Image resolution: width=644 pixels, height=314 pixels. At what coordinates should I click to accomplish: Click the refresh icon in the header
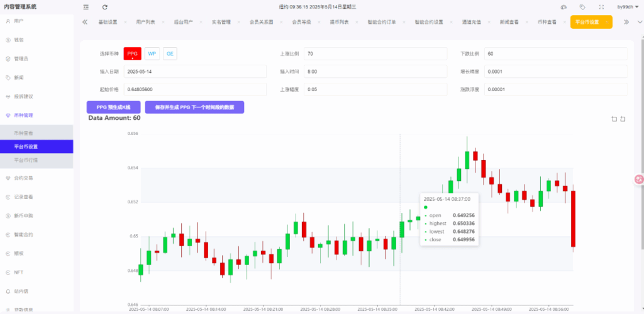pyautogui.click(x=105, y=7)
